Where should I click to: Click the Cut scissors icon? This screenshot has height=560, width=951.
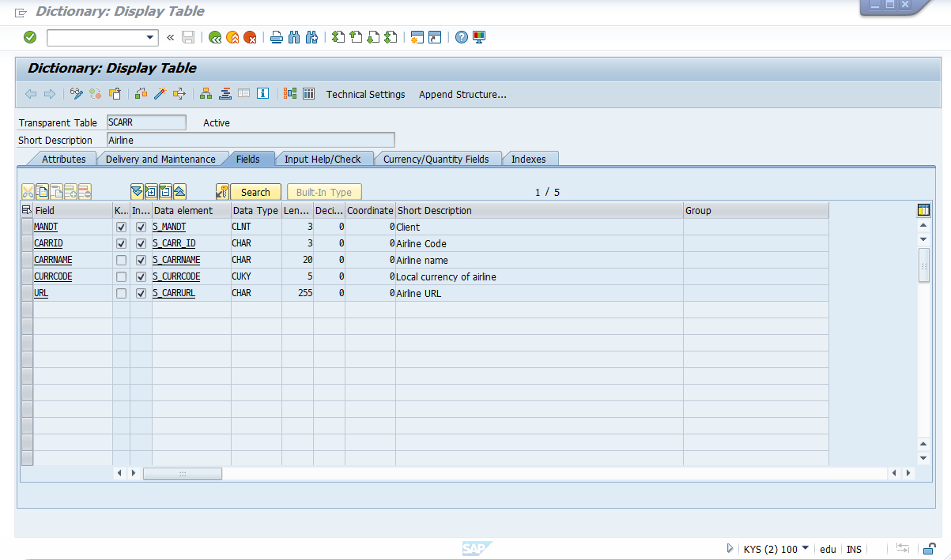[x=28, y=191]
